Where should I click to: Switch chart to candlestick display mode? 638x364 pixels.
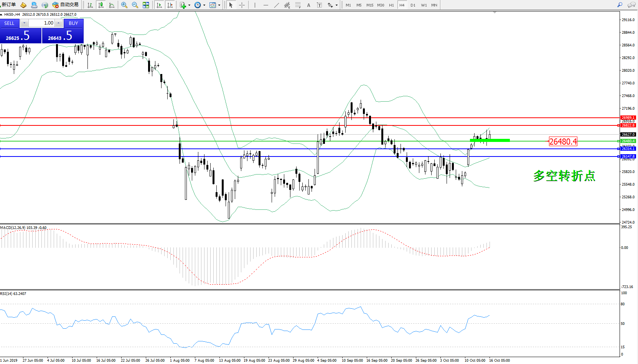click(x=101, y=5)
